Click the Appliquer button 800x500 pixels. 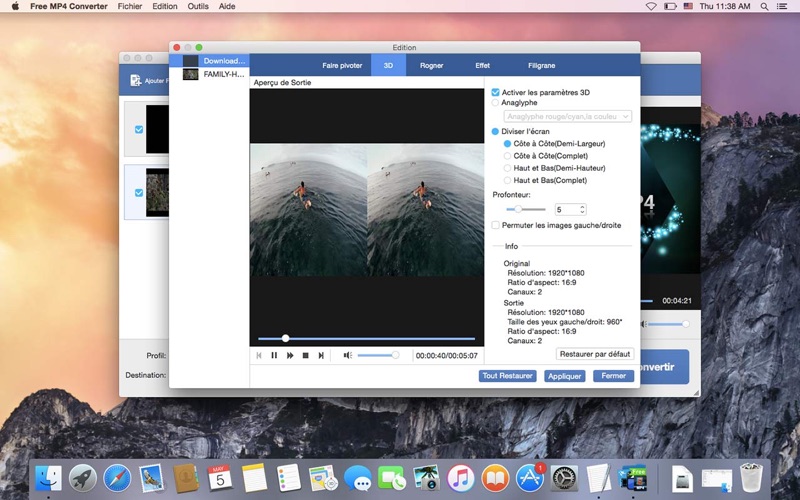(564, 376)
